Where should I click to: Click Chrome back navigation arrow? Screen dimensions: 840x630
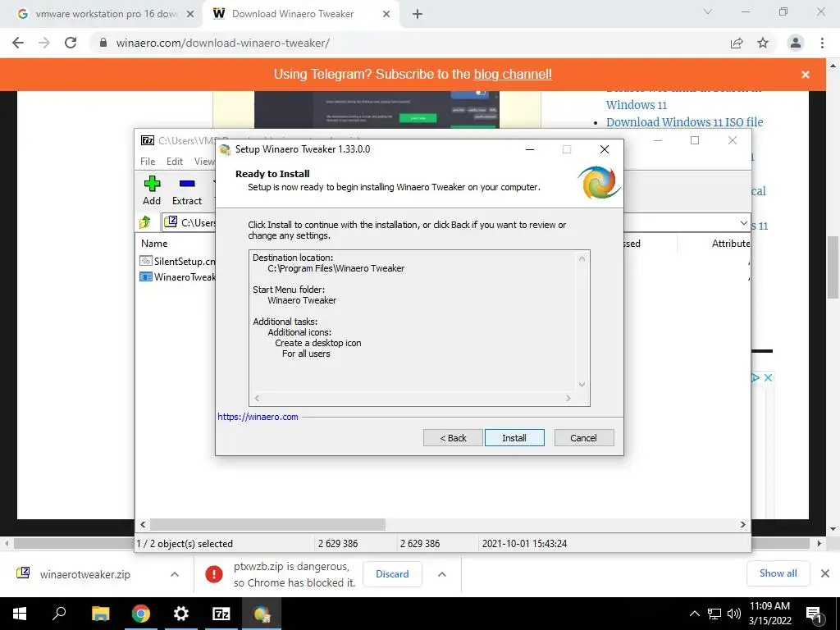pyautogui.click(x=18, y=43)
